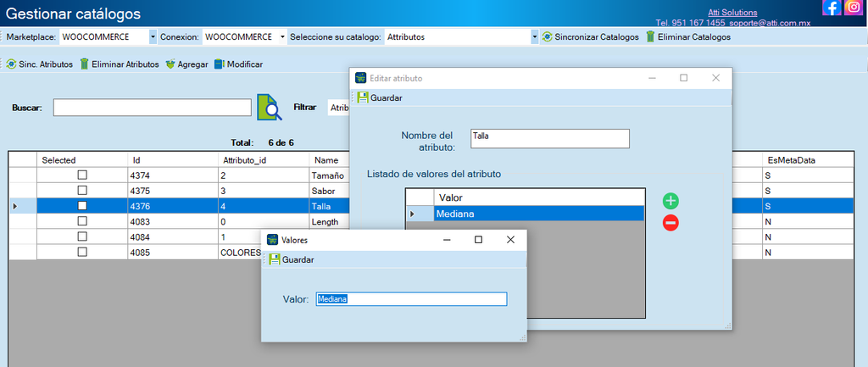Click the document search magnifier icon
Viewport: 868px width, 367px height.
point(270,108)
